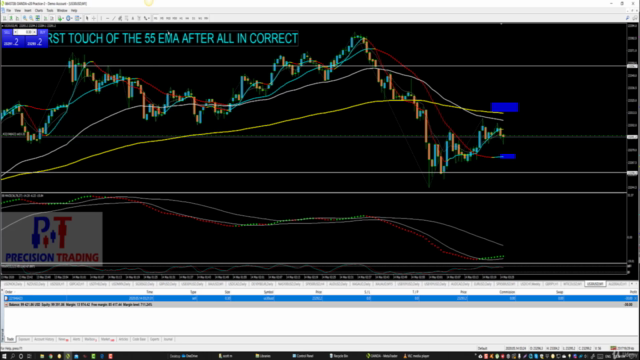The image size is (640, 360).
Task: Open the indicators list button
Action: [x=60, y=18]
